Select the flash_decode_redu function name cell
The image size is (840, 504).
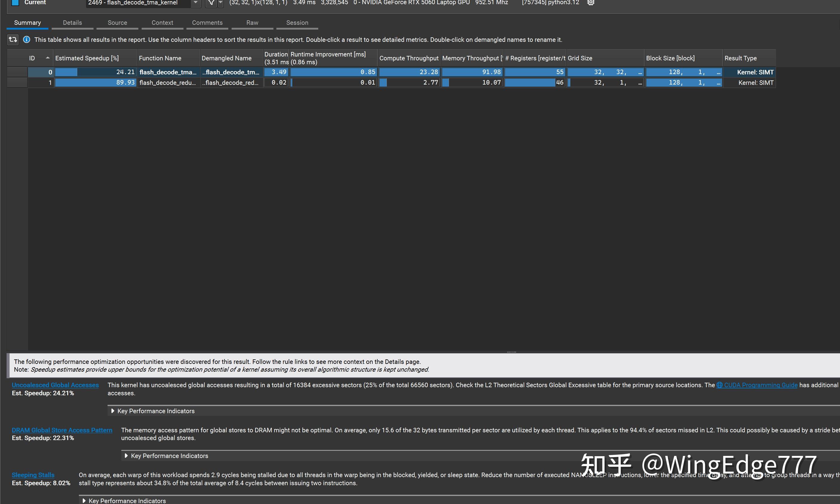(169, 82)
